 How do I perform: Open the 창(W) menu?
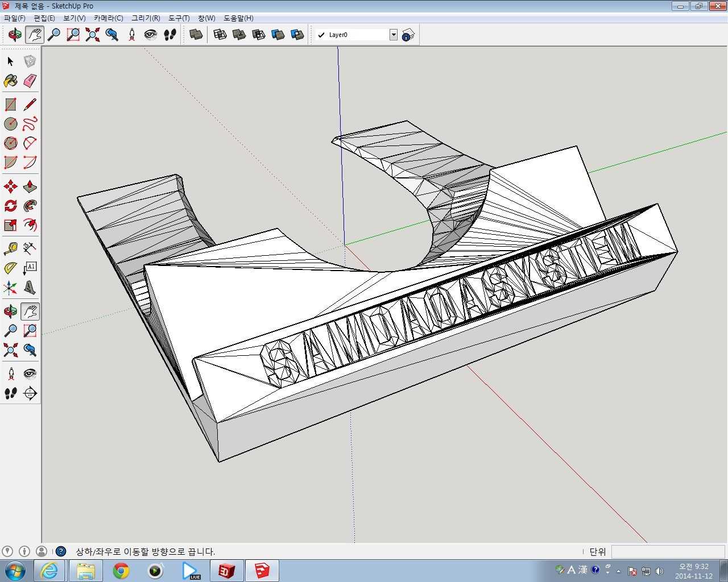click(206, 18)
